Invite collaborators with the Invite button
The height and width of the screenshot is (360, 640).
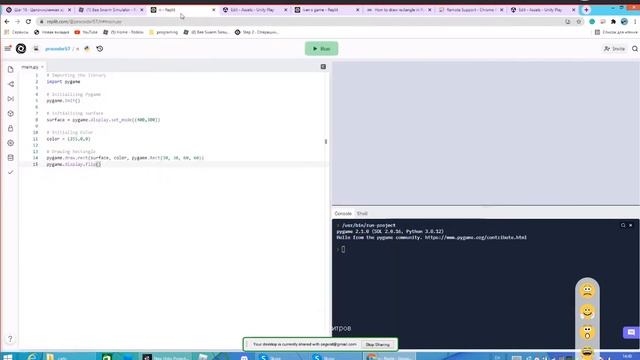point(614,49)
